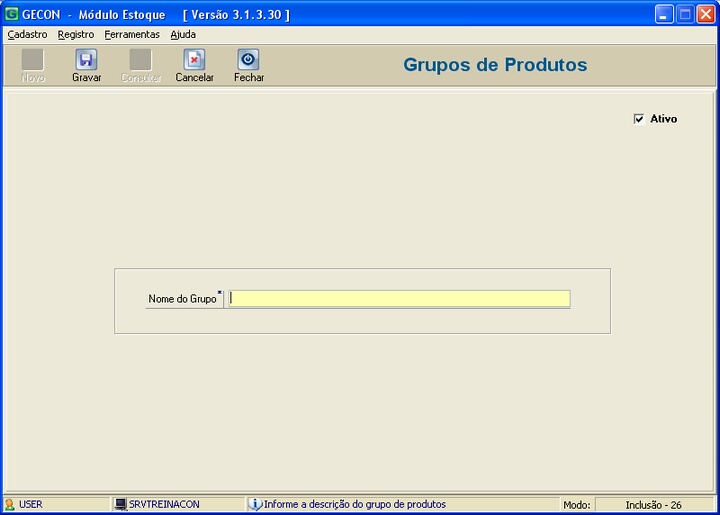Open the Registro menu

point(76,34)
